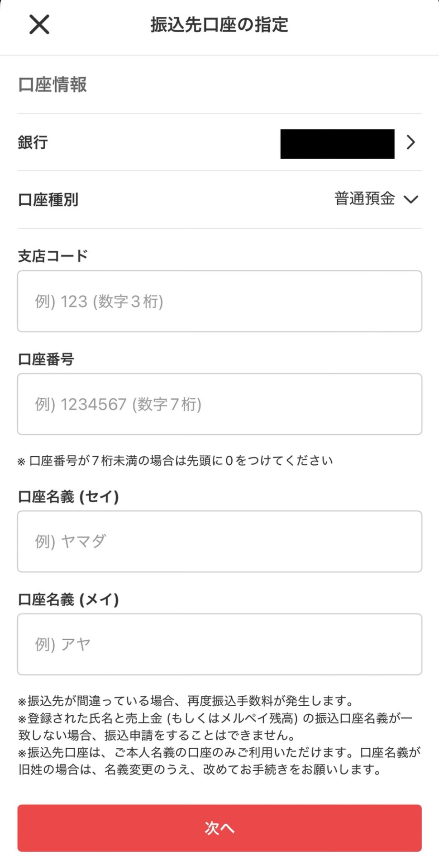Image resolution: width=439 pixels, height=868 pixels.
Task: Tap the 再度振込手数料 warning note text
Action: click(x=186, y=701)
